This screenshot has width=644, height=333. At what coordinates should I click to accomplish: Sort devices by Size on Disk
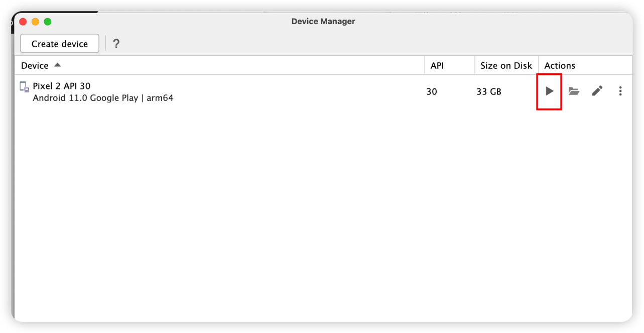[506, 66]
